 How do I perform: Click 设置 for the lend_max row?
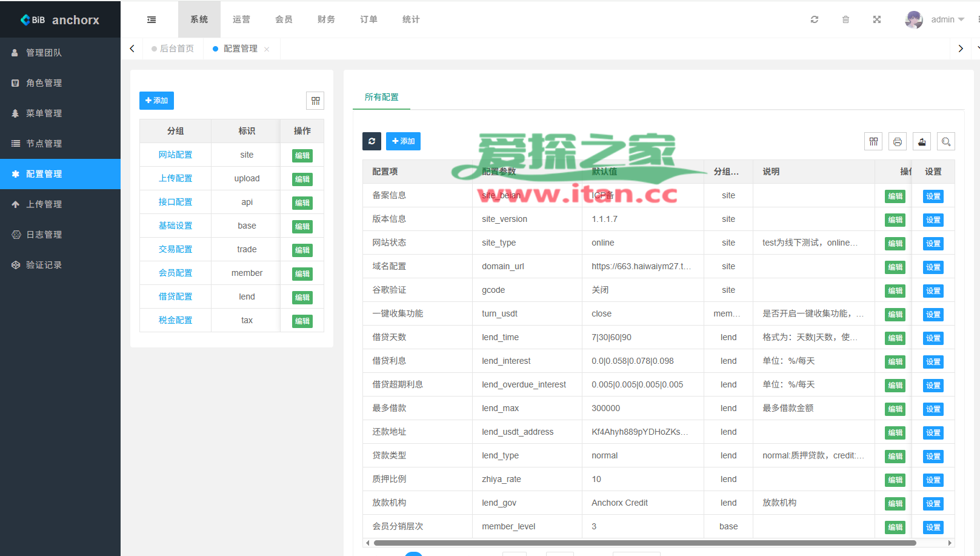(x=933, y=409)
